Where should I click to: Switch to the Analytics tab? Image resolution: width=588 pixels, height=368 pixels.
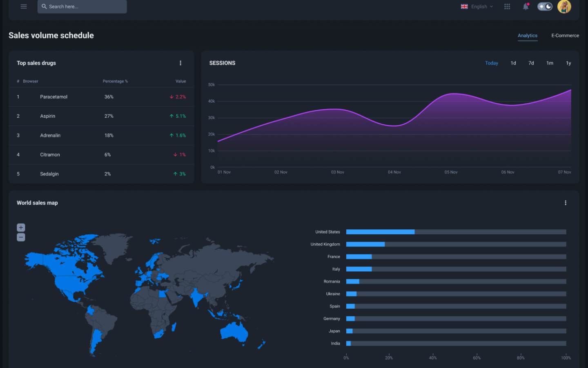tap(528, 36)
